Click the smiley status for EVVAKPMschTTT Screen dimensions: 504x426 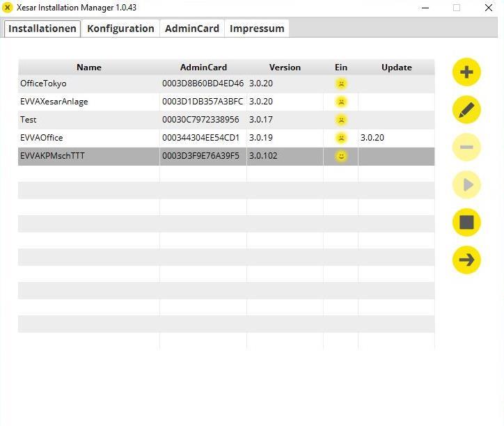[341, 156]
